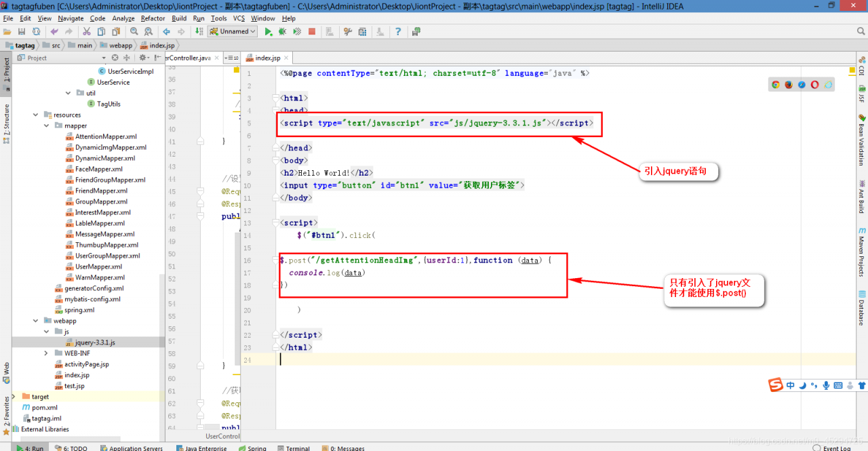Open Settings with the wrench icon
Image resolution: width=868 pixels, height=451 pixels.
[x=348, y=31]
